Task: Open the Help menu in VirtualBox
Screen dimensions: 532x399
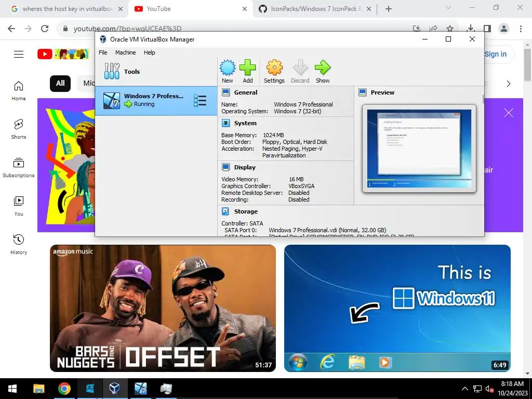Action: [x=149, y=52]
